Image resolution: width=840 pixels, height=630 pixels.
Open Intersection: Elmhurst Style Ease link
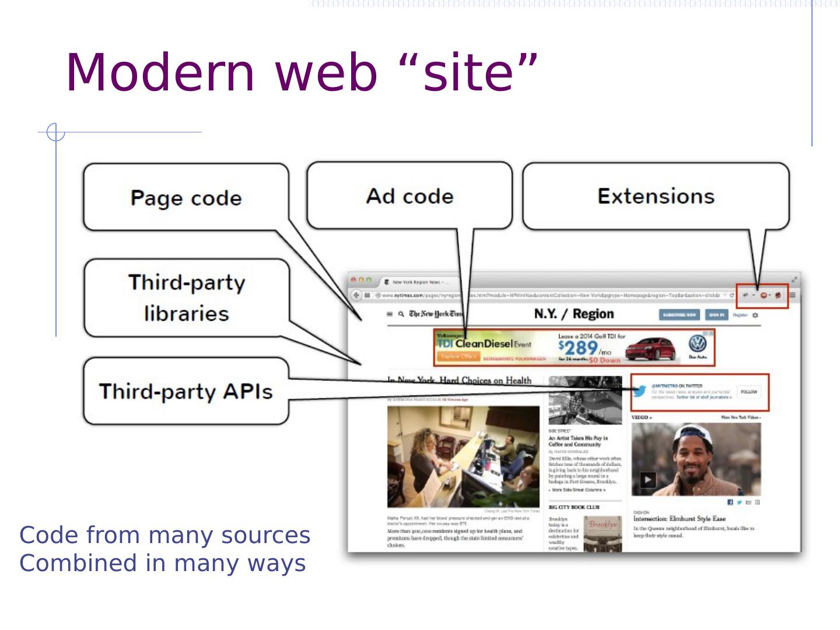pos(680,519)
